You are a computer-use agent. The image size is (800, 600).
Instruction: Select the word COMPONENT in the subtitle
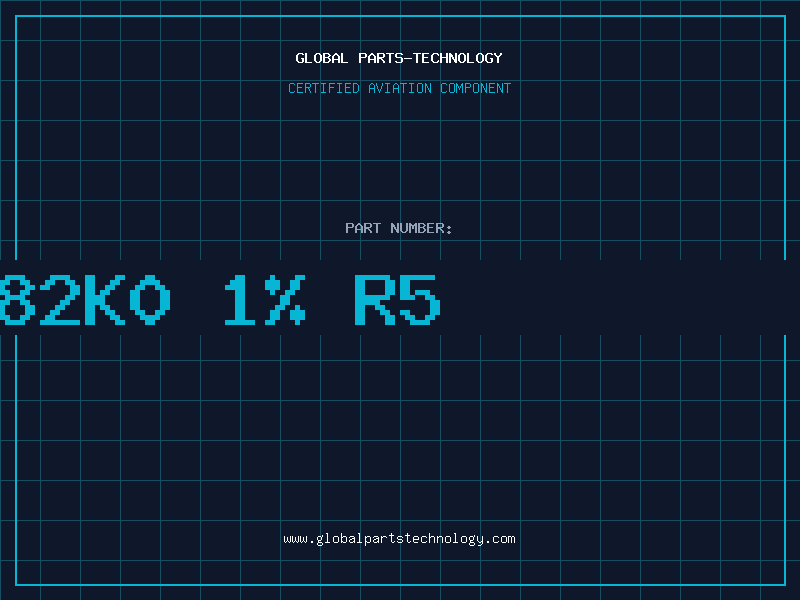[476, 88]
